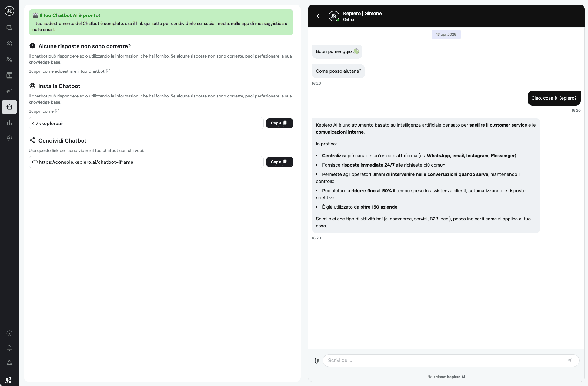Viewport: 588px width, 386px height.
Task: Click the Keplero logo at sidebar top
Action: [9, 11]
